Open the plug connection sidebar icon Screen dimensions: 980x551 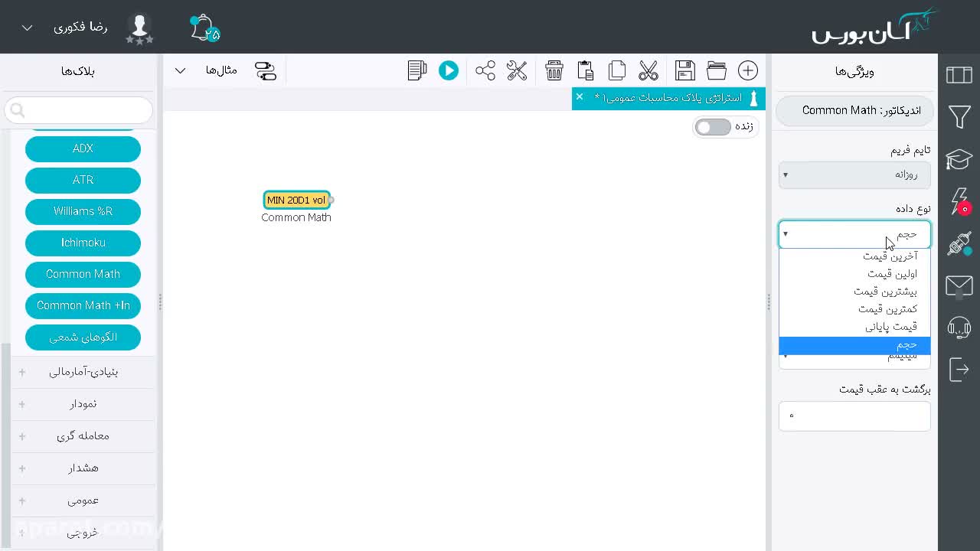coord(959,244)
